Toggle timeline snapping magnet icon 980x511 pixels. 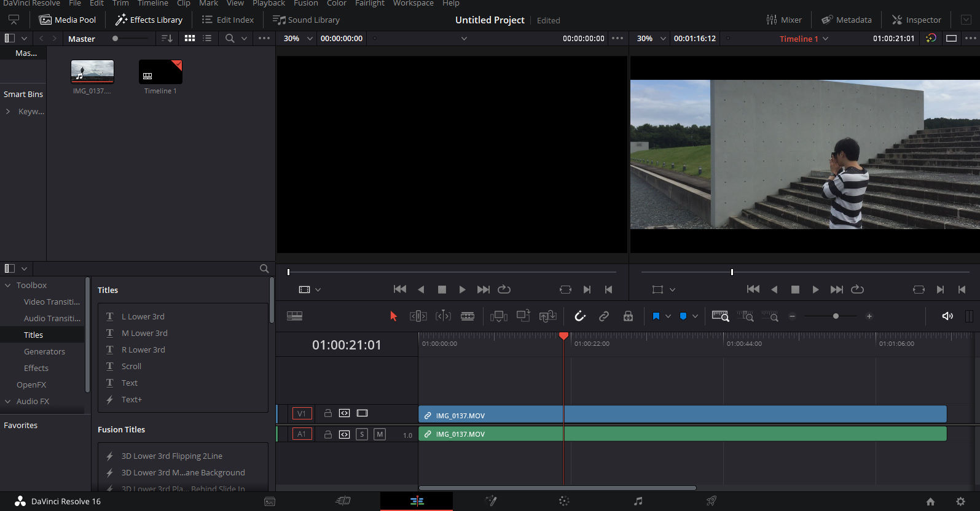(579, 316)
